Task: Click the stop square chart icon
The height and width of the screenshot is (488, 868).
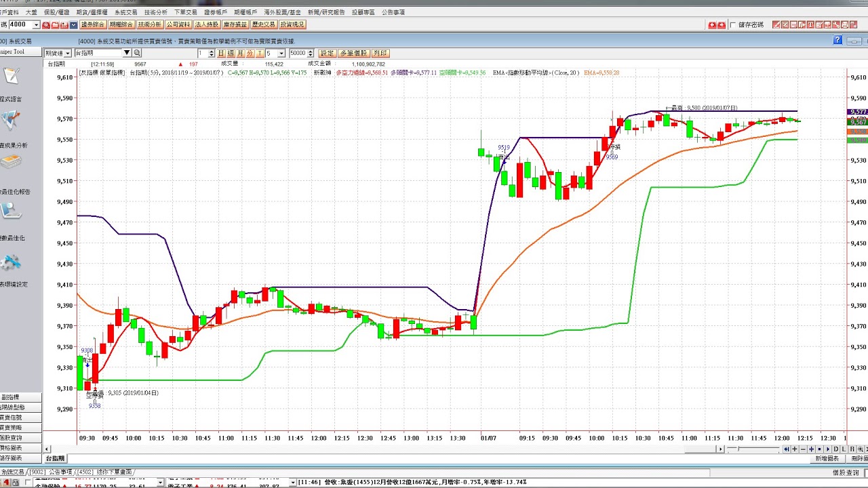Action: [x=819, y=449]
